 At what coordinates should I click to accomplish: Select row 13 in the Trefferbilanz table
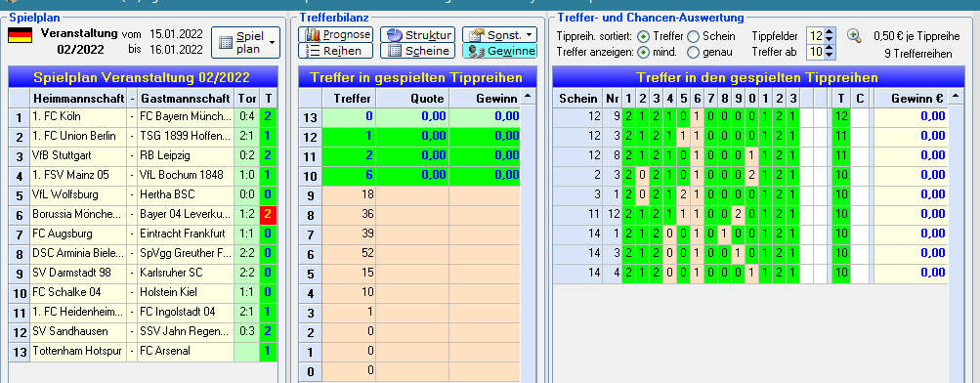click(x=409, y=117)
